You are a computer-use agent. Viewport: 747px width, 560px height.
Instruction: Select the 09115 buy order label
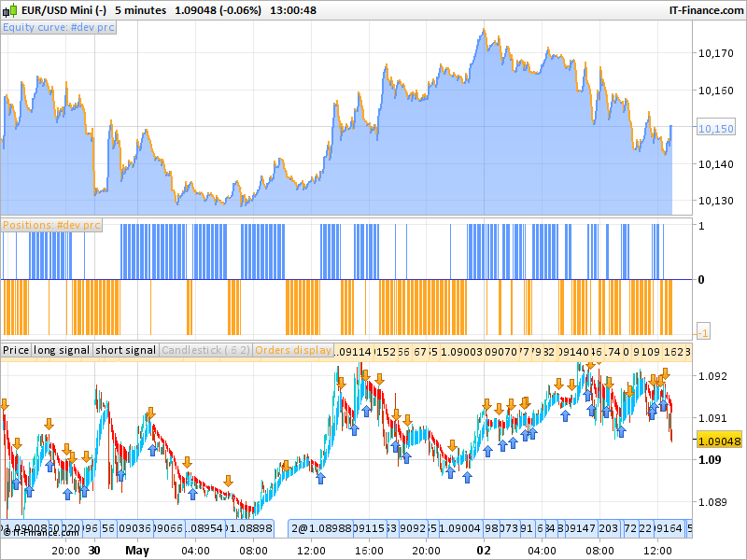point(370,528)
